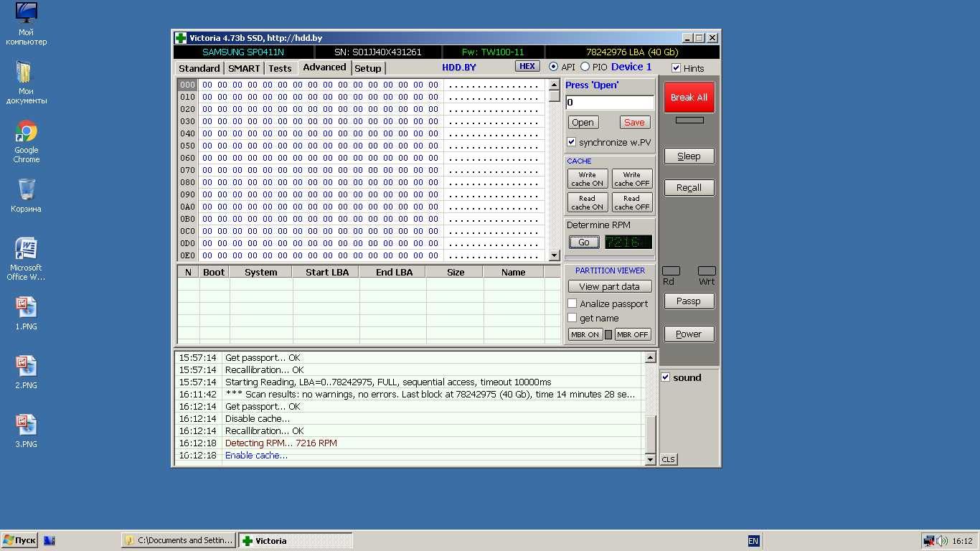This screenshot has height=551, width=980.
Task: Click the Size column header
Action: click(x=455, y=272)
